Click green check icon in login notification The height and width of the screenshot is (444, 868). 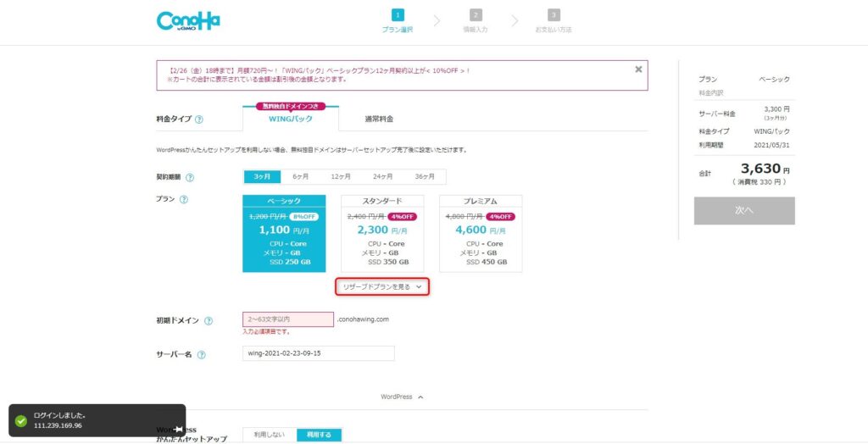(21, 421)
